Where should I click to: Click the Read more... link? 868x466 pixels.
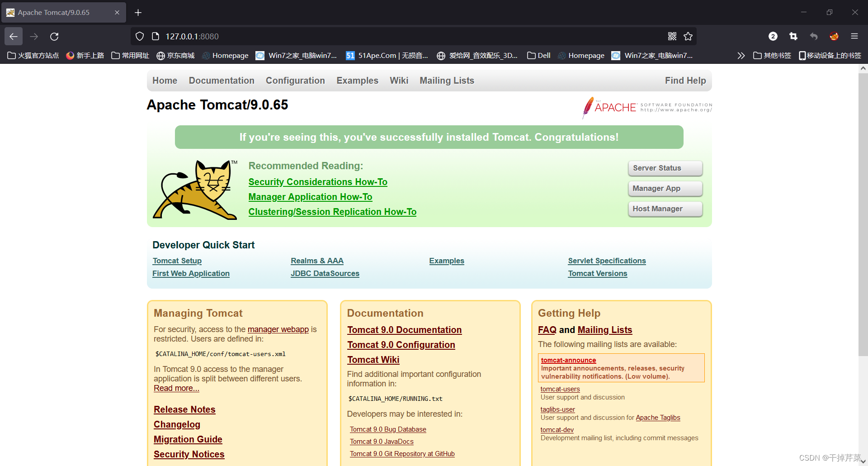coord(176,388)
